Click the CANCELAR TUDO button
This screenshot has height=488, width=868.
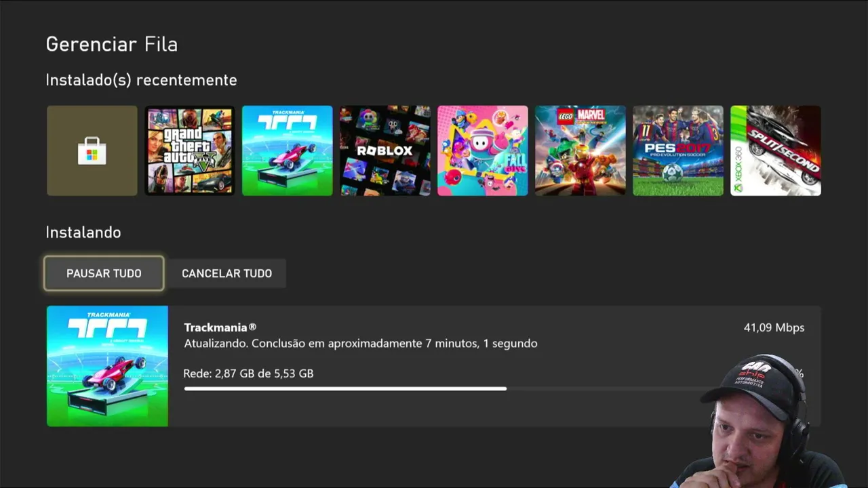227,273
